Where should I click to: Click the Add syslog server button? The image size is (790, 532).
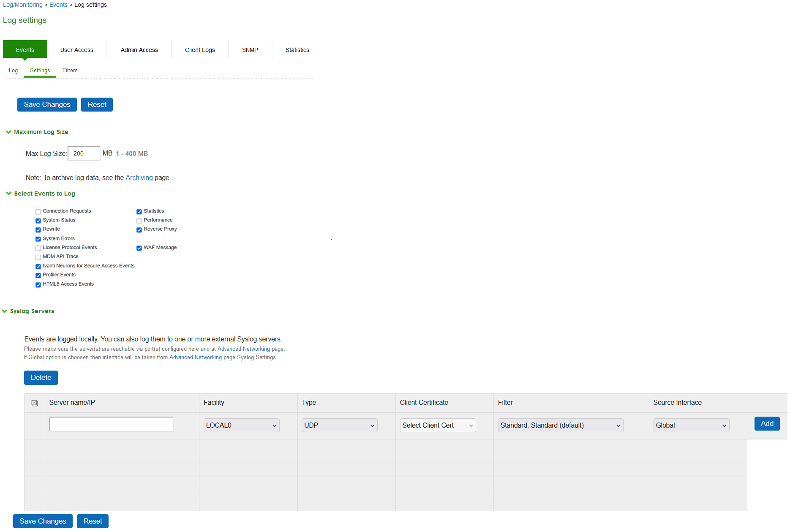click(x=767, y=424)
